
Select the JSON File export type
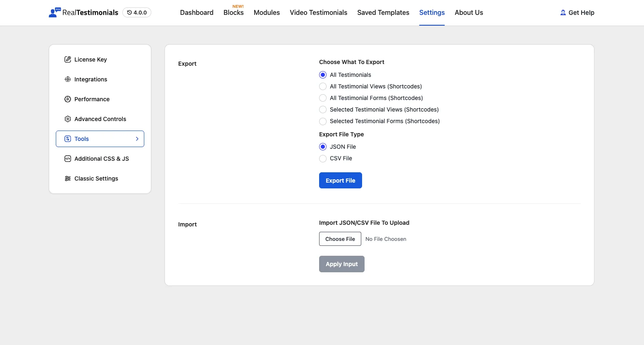323,147
